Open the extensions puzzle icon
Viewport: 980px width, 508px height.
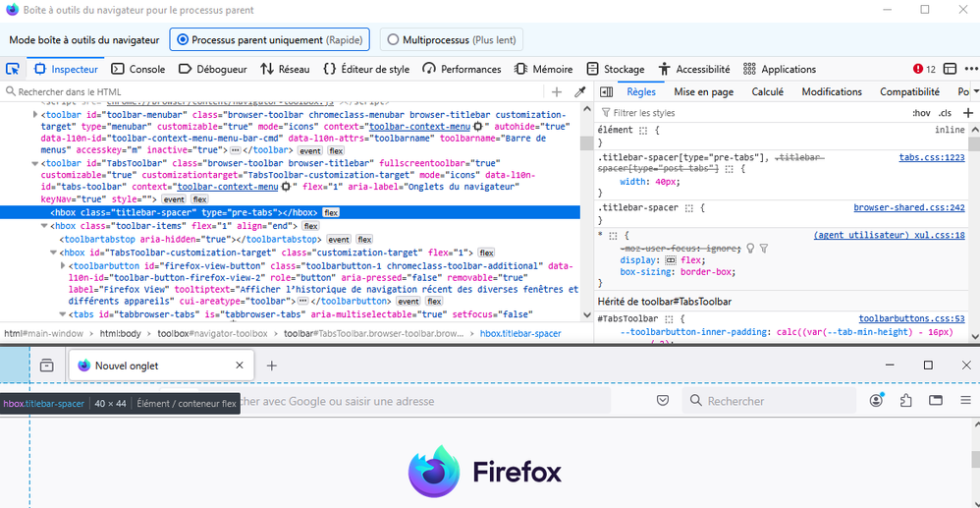[905, 400]
